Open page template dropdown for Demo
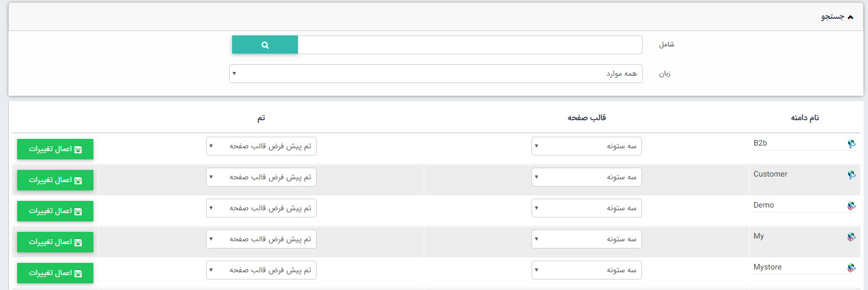This screenshot has height=290, width=868. click(586, 208)
